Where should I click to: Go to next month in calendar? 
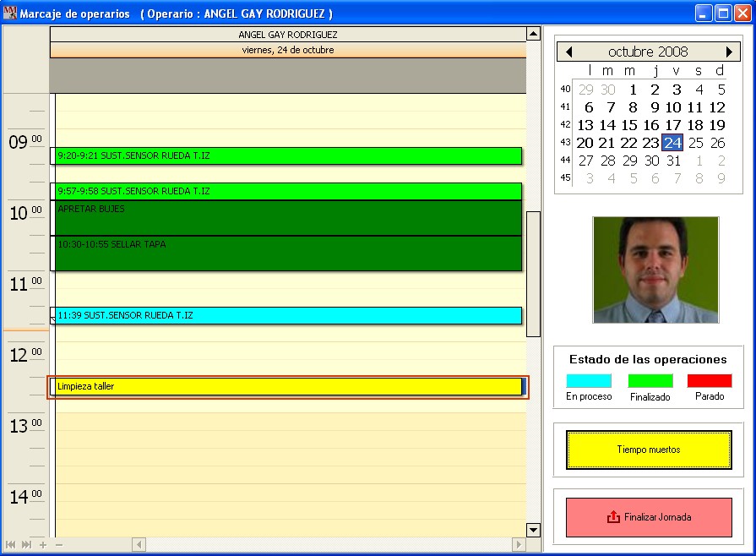(x=729, y=52)
